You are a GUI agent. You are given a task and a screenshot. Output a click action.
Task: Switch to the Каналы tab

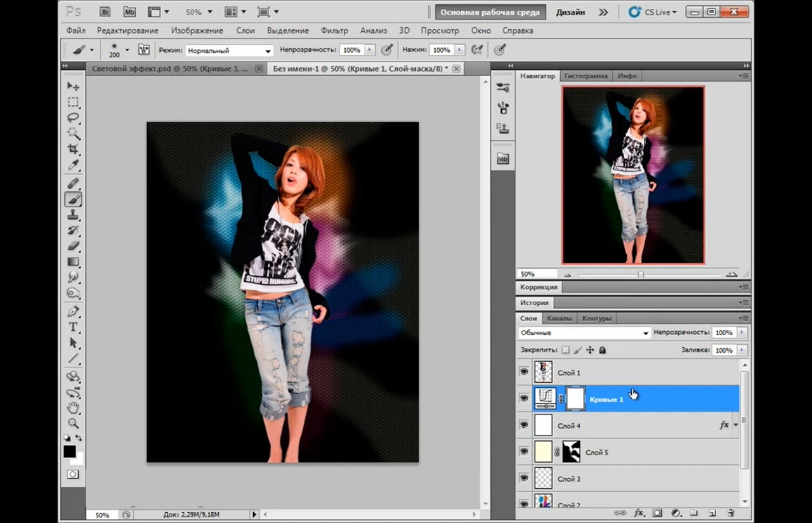(x=559, y=318)
